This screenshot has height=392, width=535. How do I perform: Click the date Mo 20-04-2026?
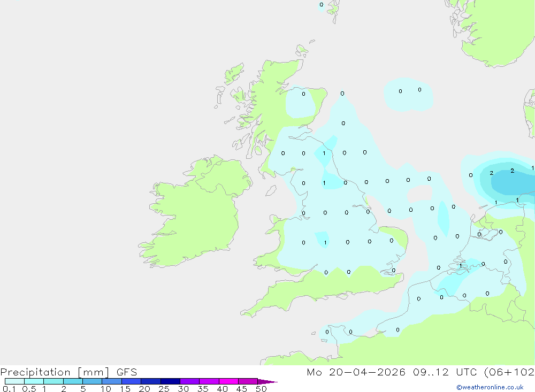pos(356,372)
